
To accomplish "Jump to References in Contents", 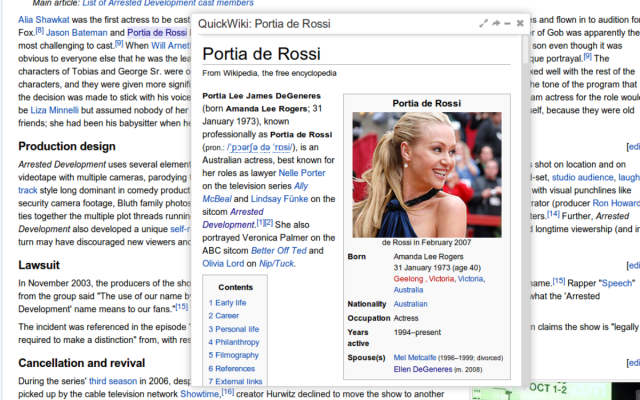I will (231, 369).
